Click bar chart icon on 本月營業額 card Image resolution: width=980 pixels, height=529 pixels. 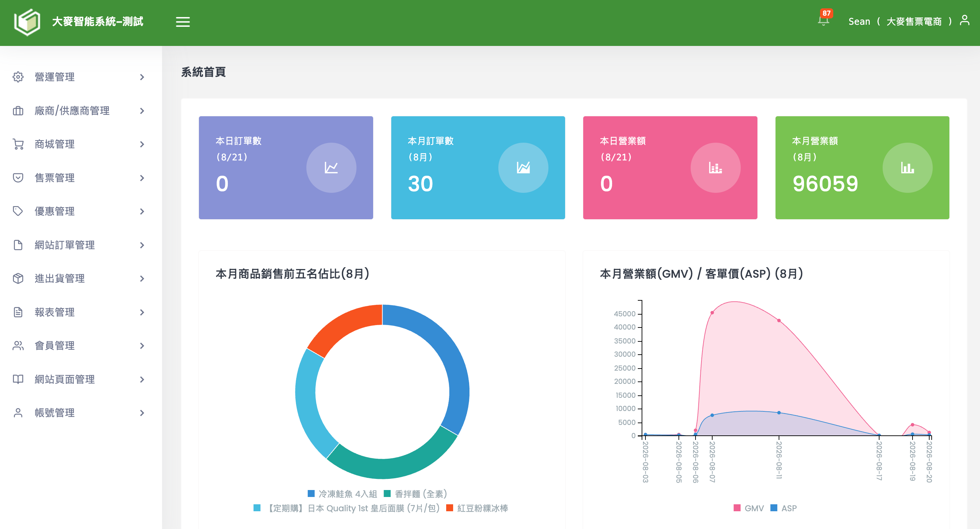pos(907,167)
